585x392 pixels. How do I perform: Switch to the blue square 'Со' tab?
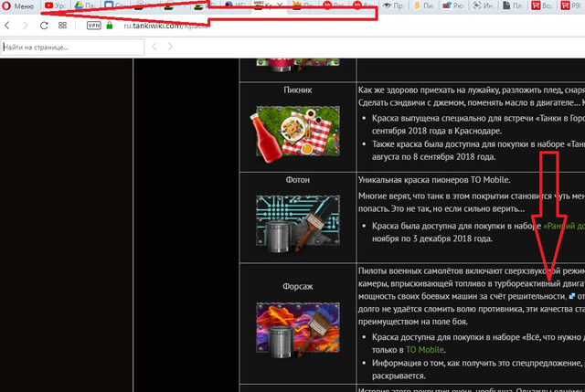click(114, 6)
